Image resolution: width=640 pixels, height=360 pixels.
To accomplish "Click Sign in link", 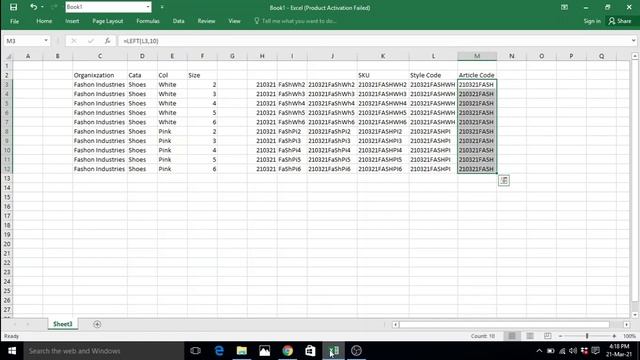I will (x=592, y=21).
